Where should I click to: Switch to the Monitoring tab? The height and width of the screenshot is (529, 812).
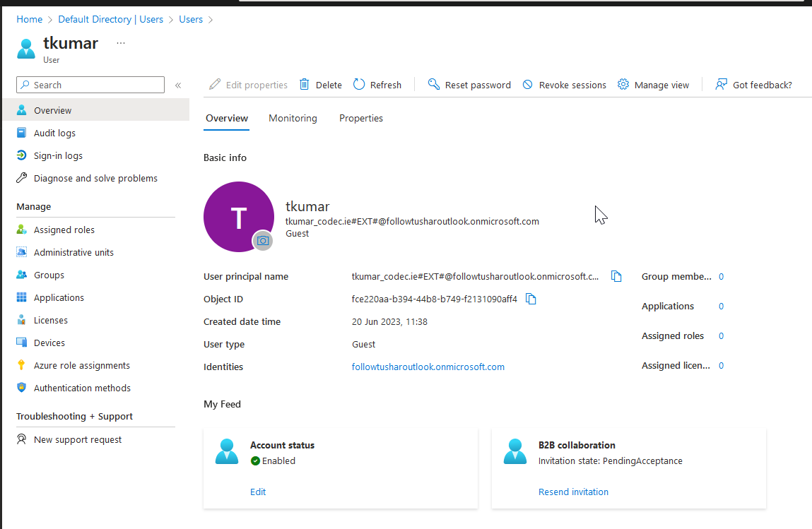pos(293,118)
